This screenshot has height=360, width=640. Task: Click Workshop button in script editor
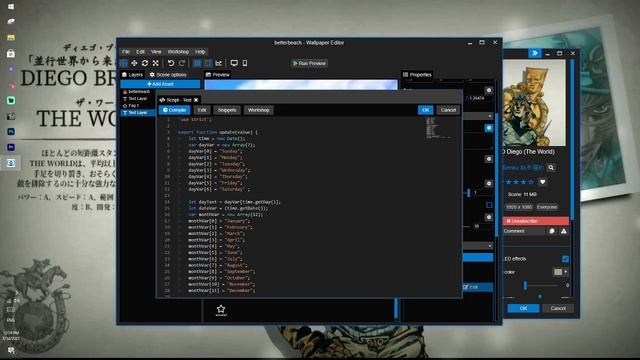point(258,110)
